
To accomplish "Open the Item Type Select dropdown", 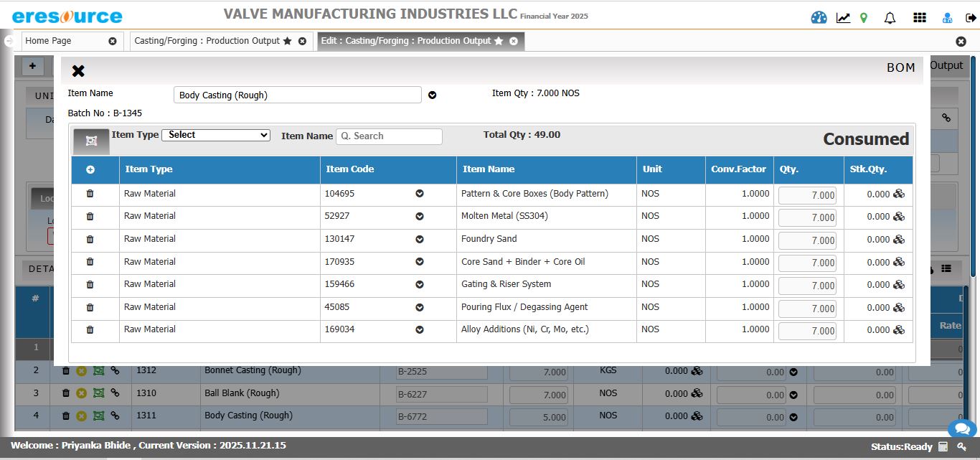I will point(215,135).
